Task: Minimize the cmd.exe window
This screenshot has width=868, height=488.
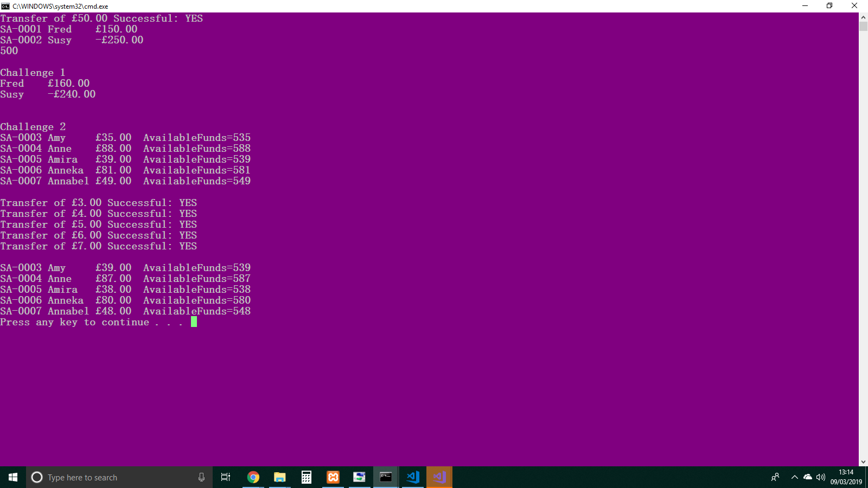Action: point(805,6)
